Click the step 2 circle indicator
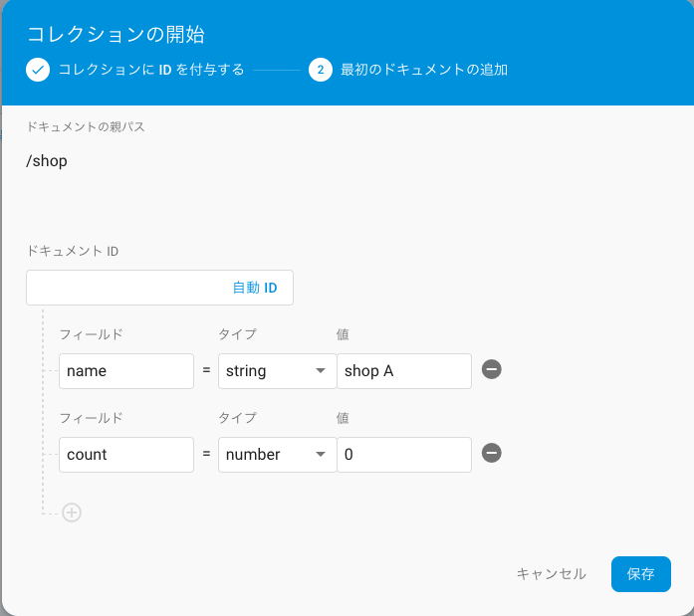The height and width of the screenshot is (616, 694). pos(321,70)
